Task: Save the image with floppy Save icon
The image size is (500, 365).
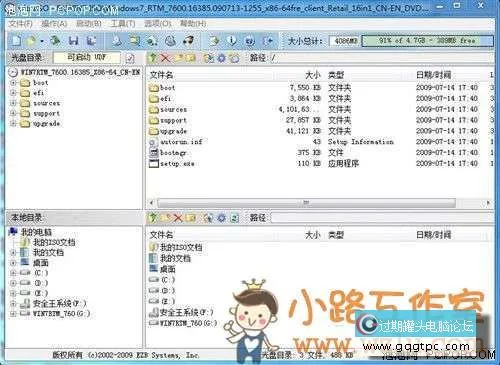Action: pos(73,41)
